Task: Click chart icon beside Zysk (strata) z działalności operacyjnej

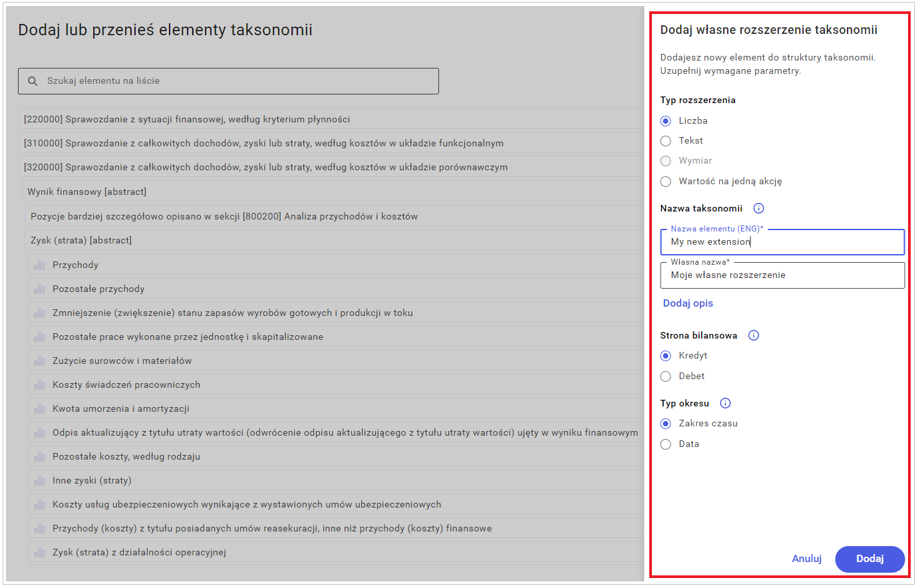Action: 39,553
